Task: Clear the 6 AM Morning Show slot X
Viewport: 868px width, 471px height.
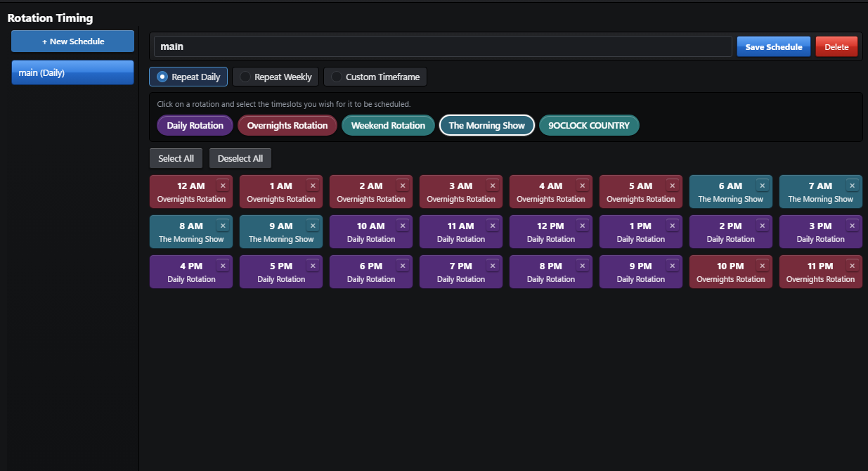Action: click(763, 186)
